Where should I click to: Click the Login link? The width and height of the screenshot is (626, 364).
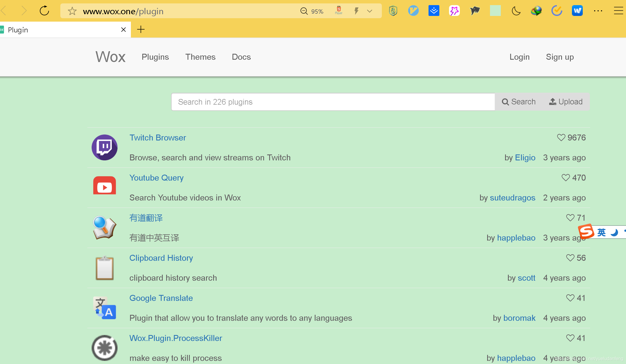point(520,57)
